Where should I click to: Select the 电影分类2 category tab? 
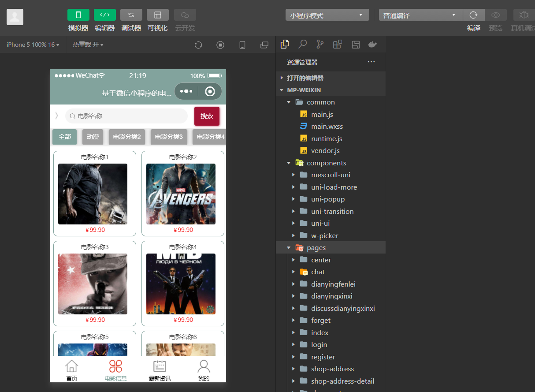[x=127, y=137]
